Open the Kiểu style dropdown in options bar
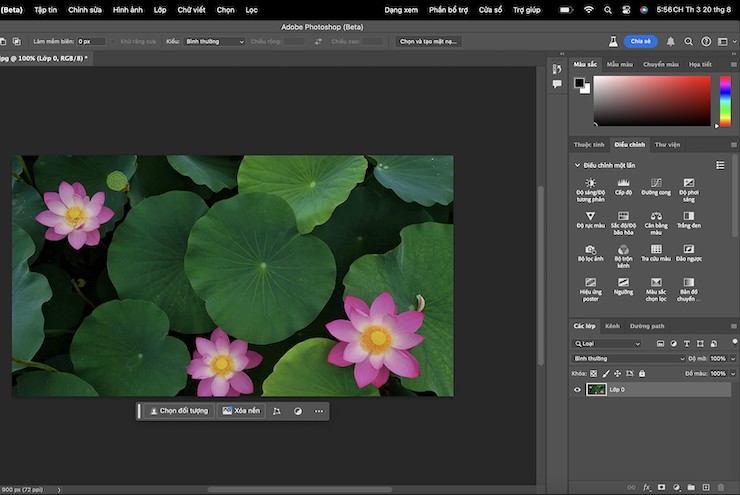Screen dimensions: 740x495 click(215, 42)
